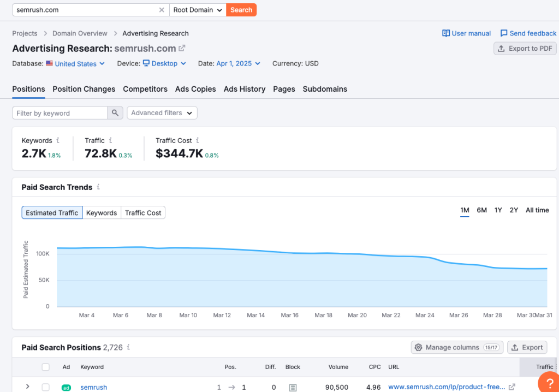Switch to Pages tab
559x392 pixels.
[284, 89]
